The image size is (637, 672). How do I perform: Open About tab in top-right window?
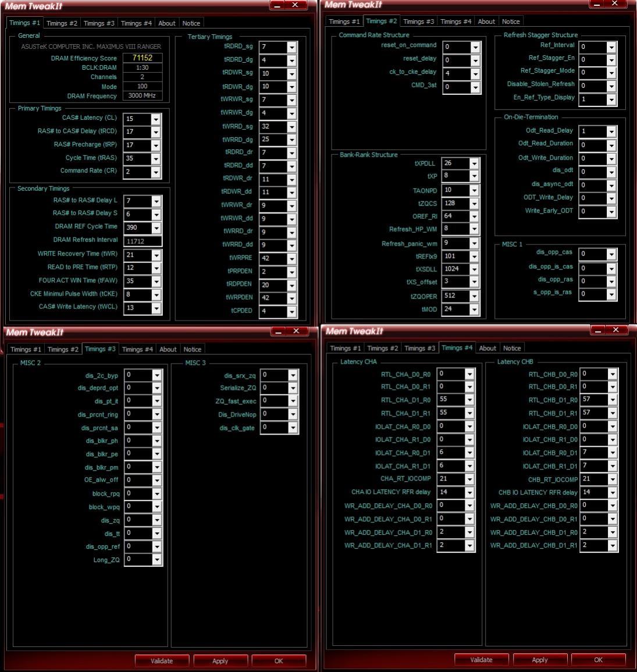tap(486, 22)
